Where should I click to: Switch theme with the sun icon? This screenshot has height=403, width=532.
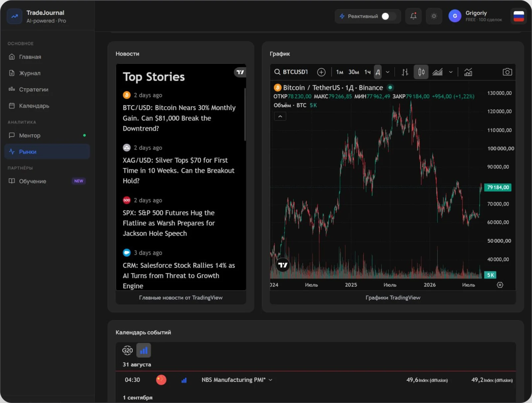pos(434,16)
